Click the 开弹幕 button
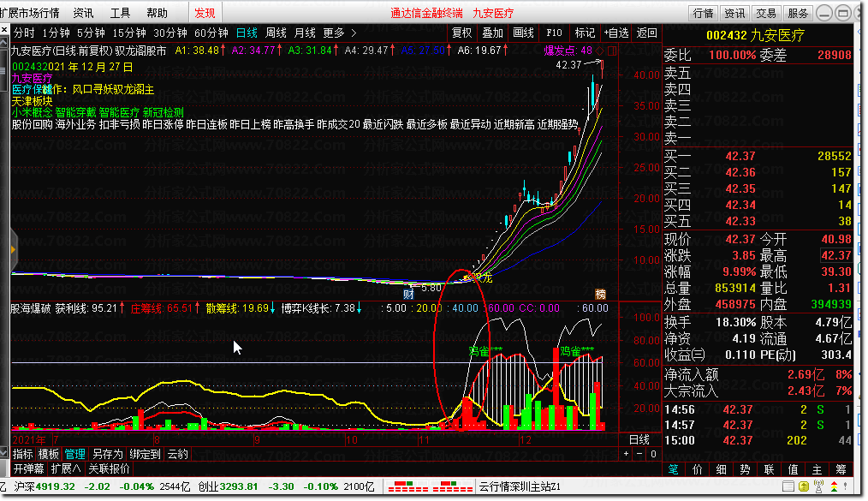 click(x=29, y=469)
